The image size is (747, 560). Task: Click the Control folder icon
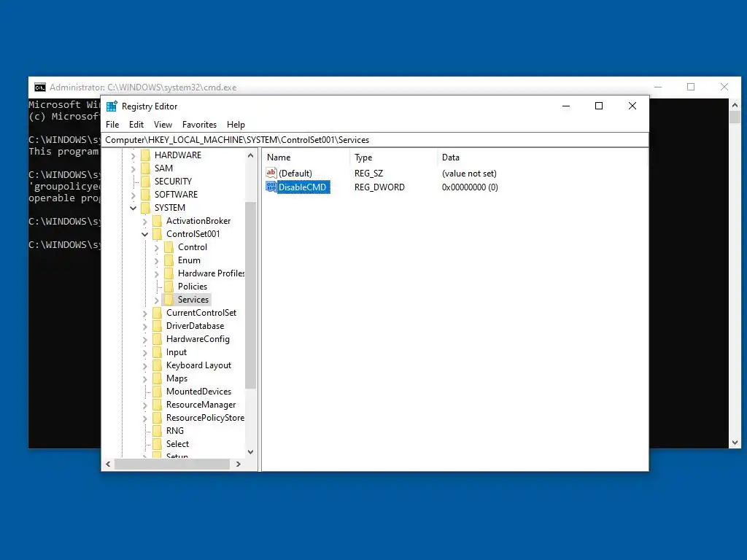click(x=169, y=246)
